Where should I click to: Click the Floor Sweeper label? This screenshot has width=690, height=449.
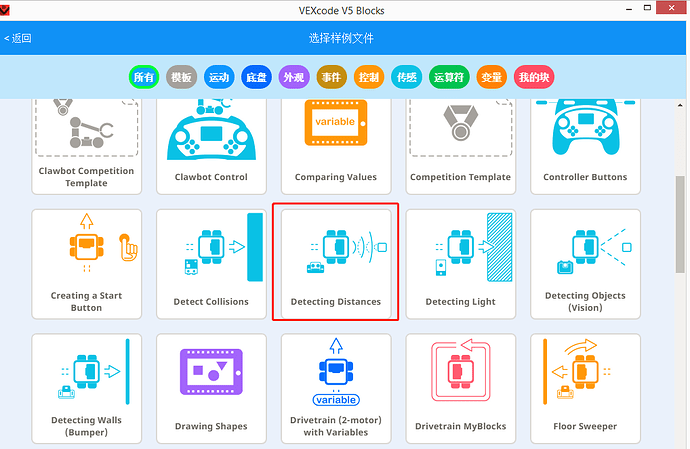(x=585, y=426)
